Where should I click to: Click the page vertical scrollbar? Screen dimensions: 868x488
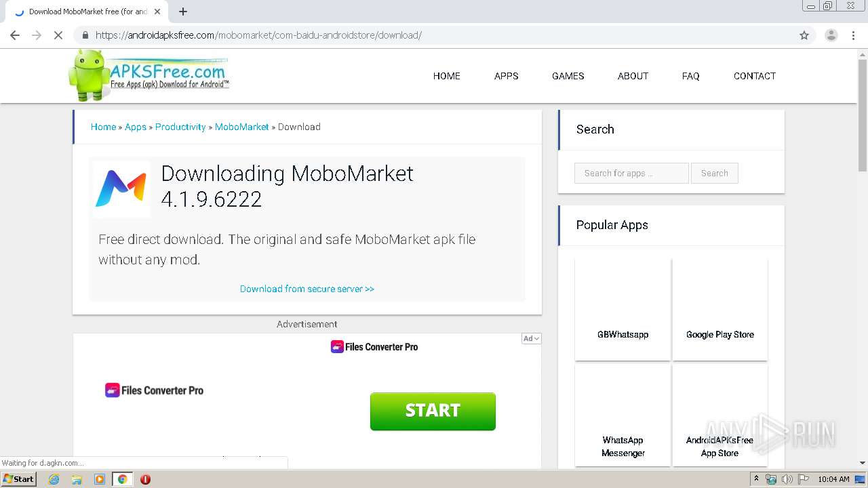tap(863, 115)
